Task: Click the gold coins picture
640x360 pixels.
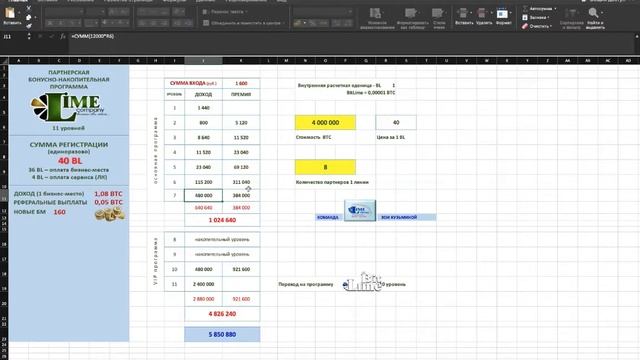Action: click(x=109, y=213)
